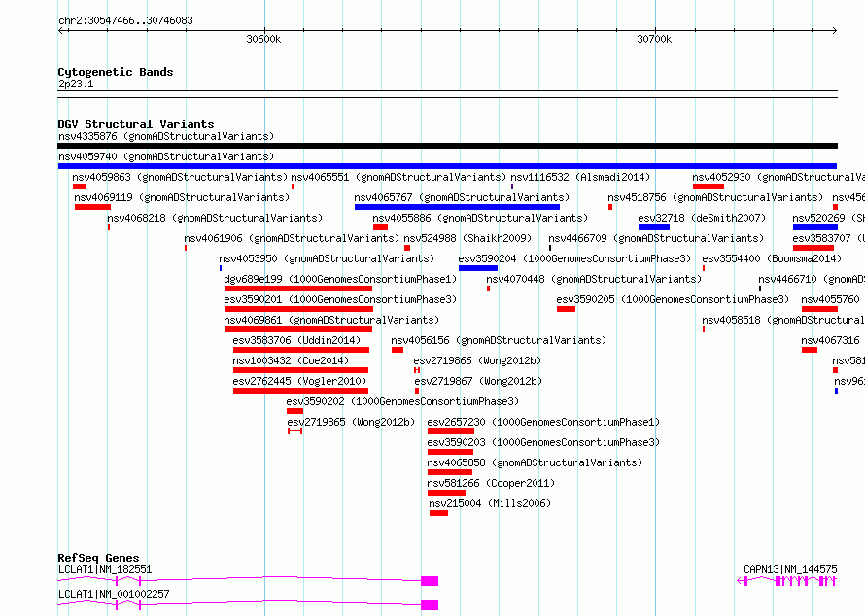Click the esv32718 blue bar
Image resolution: width=865 pixels, height=616 pixels.
654,227
